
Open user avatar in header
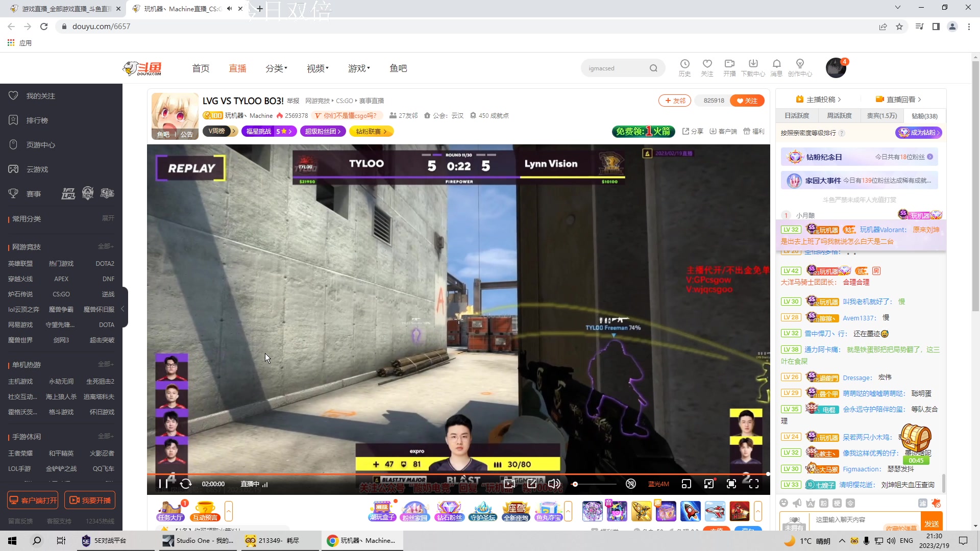[x=836, y=68]
